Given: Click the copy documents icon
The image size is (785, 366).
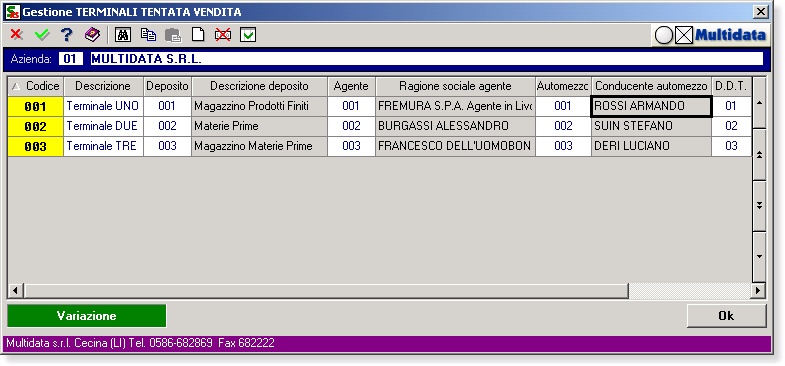Looking at the screenshot, I should (x=148, y=35).
